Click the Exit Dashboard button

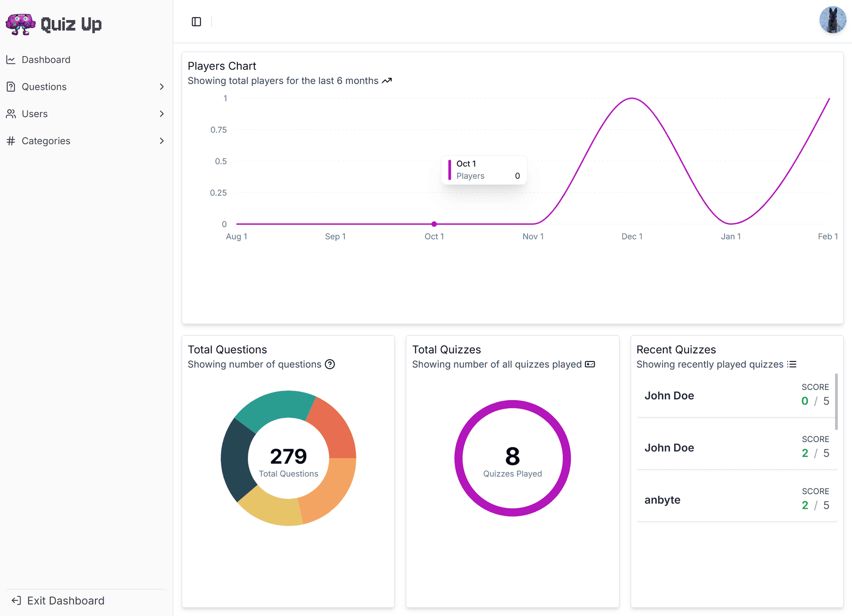[86, 600]
